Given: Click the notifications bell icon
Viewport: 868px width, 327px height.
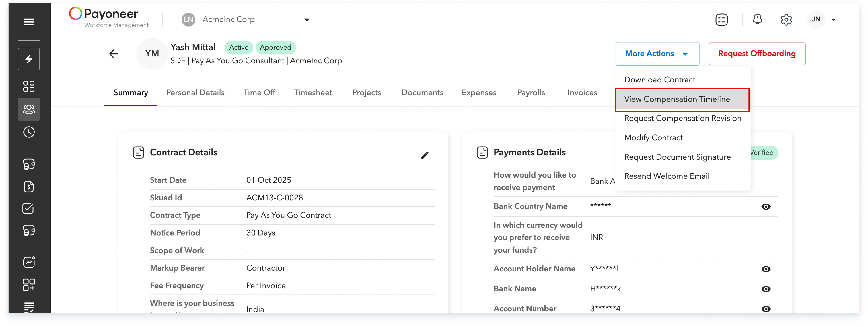Looking at the screenshot, I should (x=757, y=19).
